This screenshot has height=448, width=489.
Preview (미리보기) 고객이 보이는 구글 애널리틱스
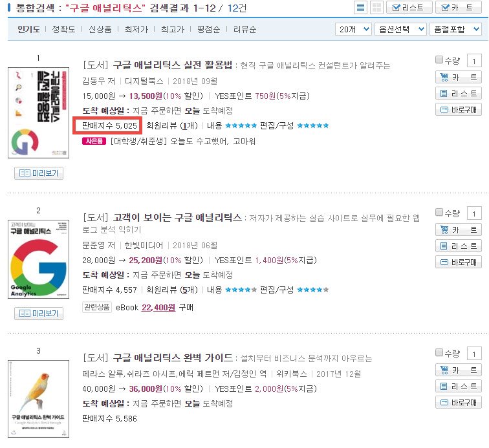[x=39, y=314]
